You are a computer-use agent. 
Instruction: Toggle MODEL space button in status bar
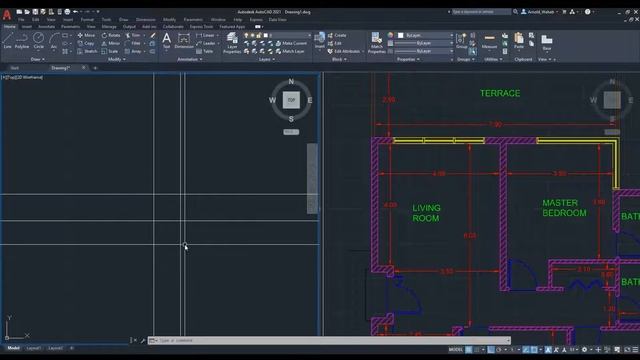tap(455, 350)
